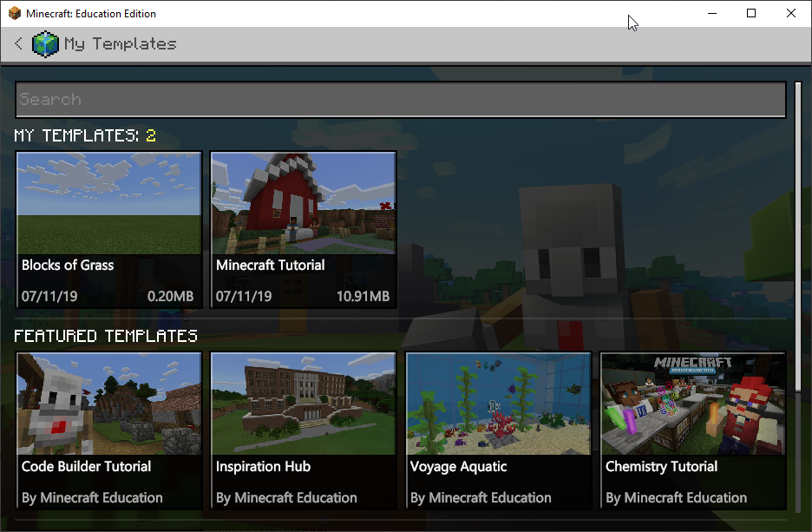812x532 pixels.
Task: Close the Minecraft Education Edition window
Action: (791, 14)
